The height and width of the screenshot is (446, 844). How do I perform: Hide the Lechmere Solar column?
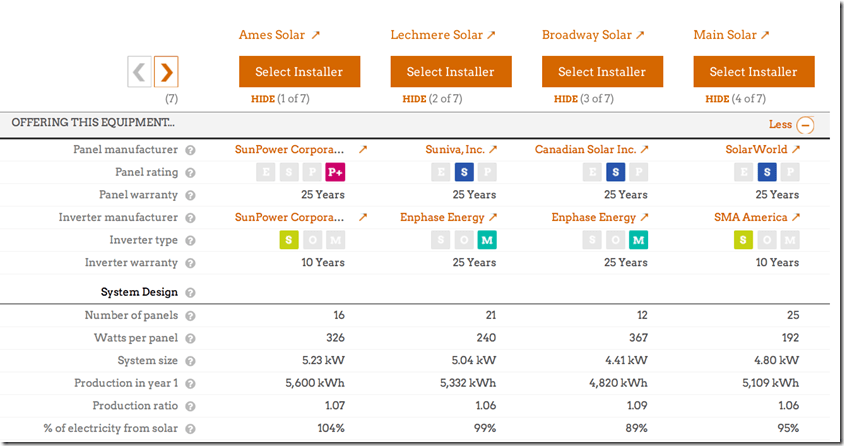[416, 99]
